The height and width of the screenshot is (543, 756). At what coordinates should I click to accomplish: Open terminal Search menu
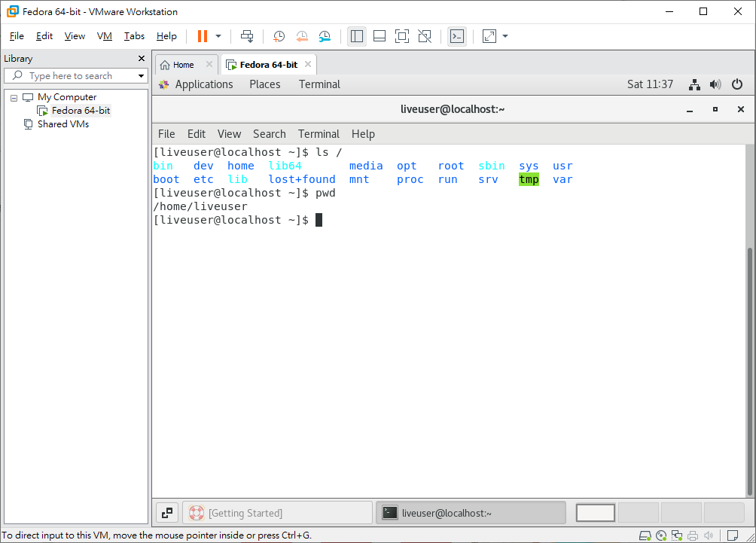point(269,134)
